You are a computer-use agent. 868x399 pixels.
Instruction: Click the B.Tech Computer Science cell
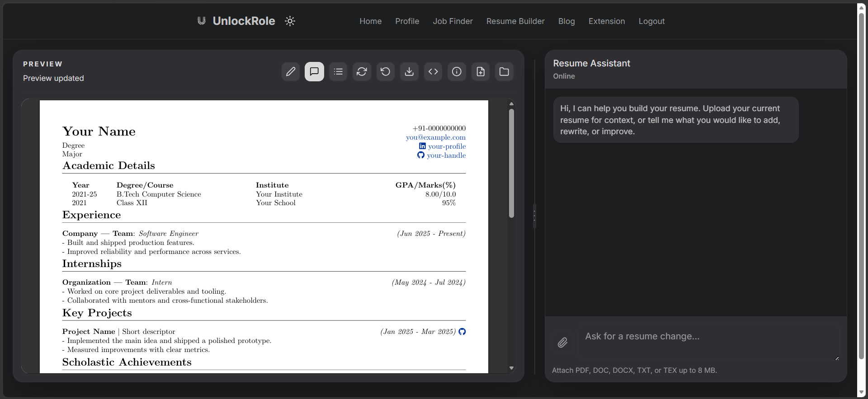pos(159,194)
